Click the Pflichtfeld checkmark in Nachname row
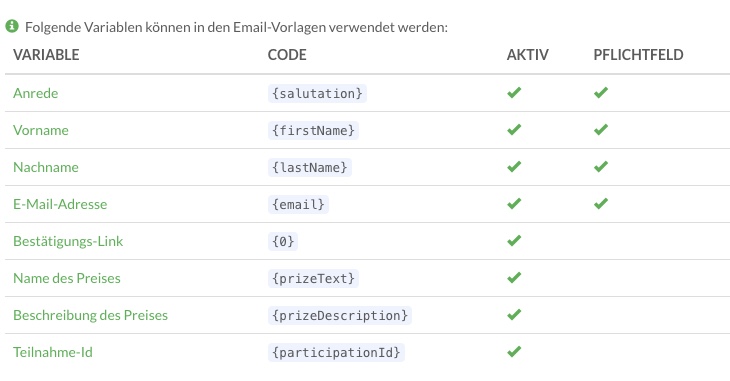 click(601, 167)
